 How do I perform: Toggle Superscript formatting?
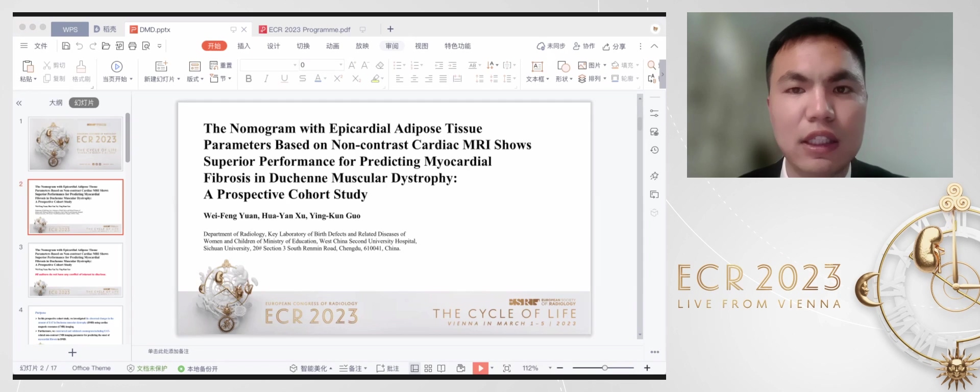tap(338, 79)
